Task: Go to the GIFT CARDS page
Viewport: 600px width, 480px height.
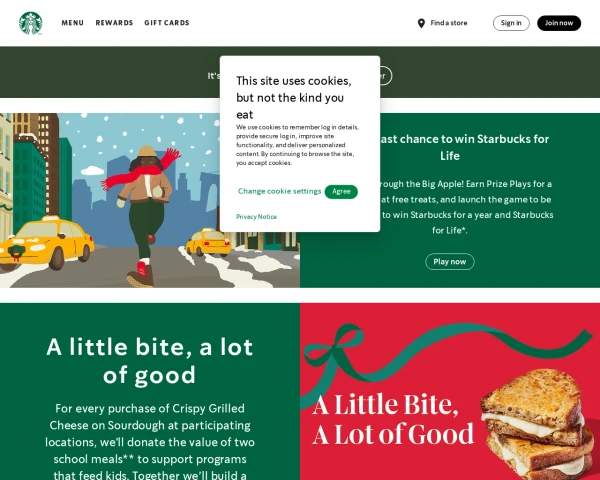Action: [x=167, y=23]
